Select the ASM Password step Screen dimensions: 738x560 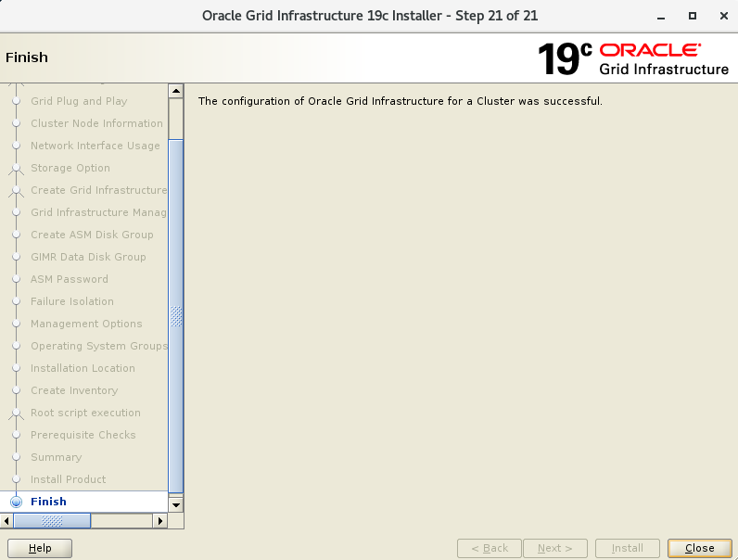click(x=70, y=279)
